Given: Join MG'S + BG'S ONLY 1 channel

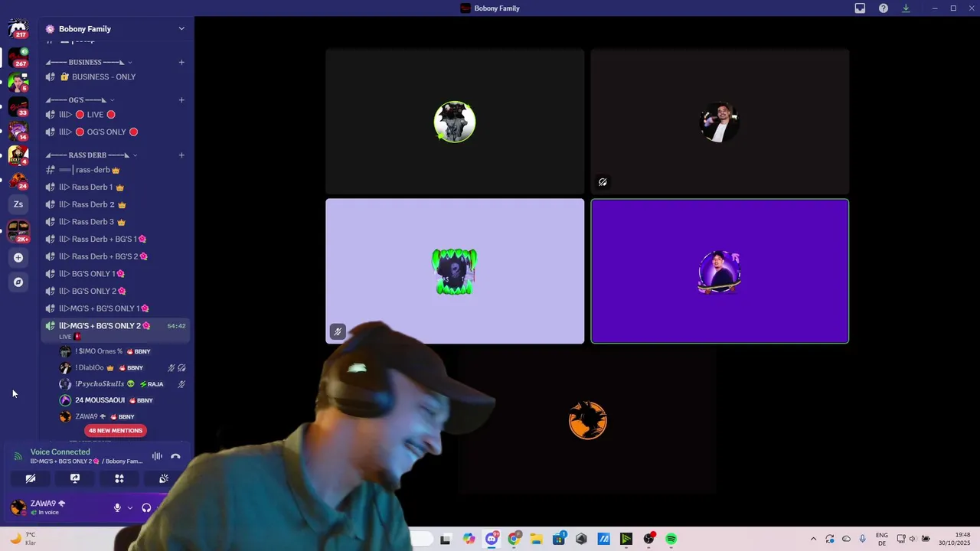Looking at the screenshot, I should click(x=115, y=308).
